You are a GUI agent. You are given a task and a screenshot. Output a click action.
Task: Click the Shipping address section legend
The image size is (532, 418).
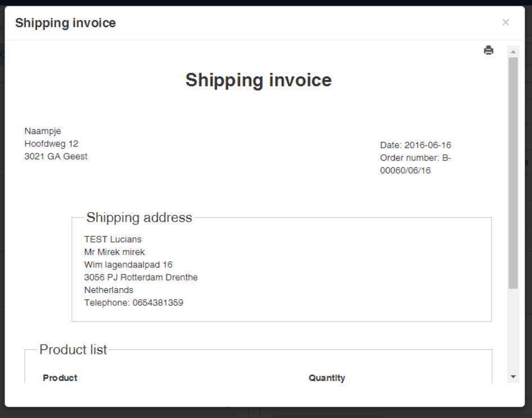[x=139, y=218]
